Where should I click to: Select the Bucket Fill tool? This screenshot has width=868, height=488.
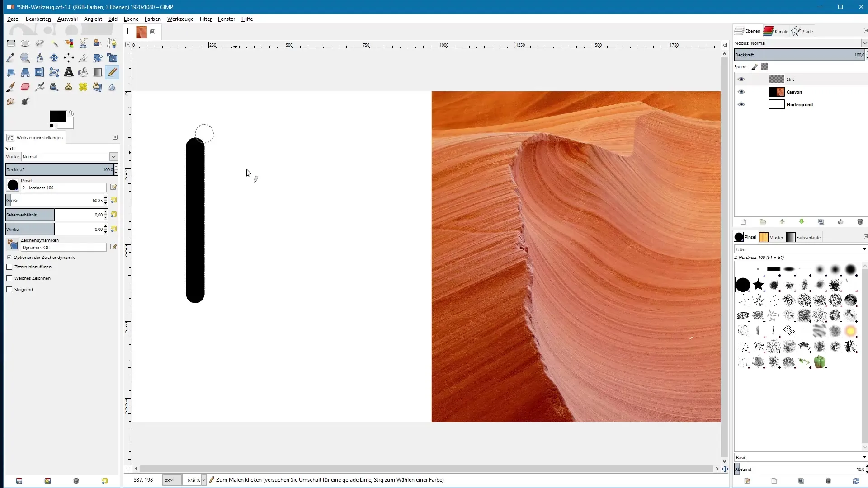coord(83,72)
